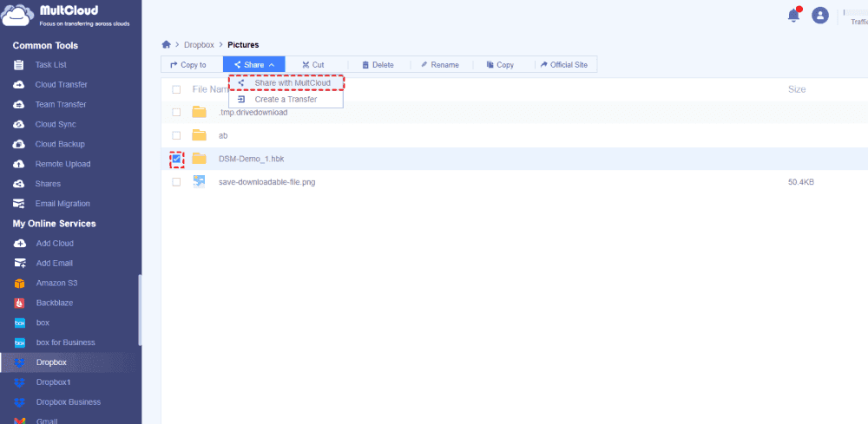Click the Copy toolbar button
This screenshot has height=424, width=868.
[x=501, y=65]
